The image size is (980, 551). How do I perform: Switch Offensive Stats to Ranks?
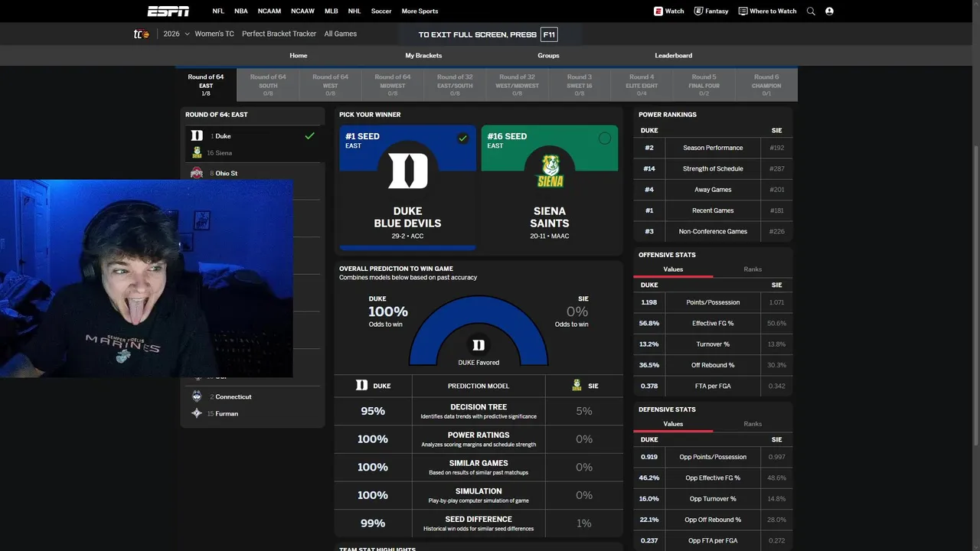coord(753,269)
